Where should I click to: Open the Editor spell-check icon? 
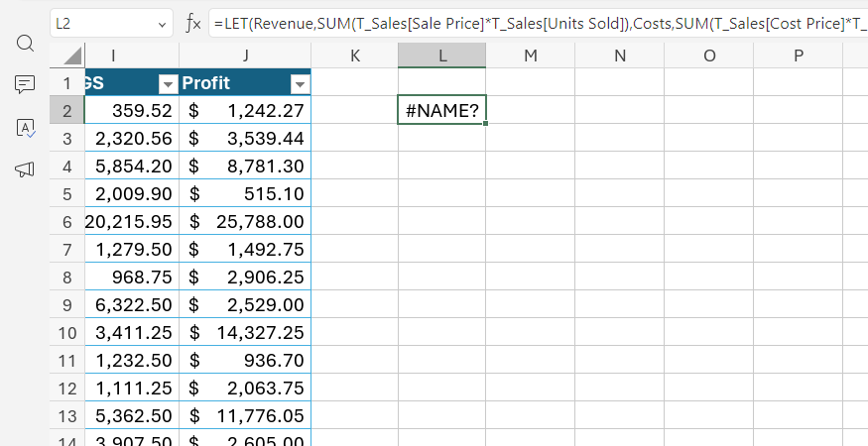(x=26, y=128)
